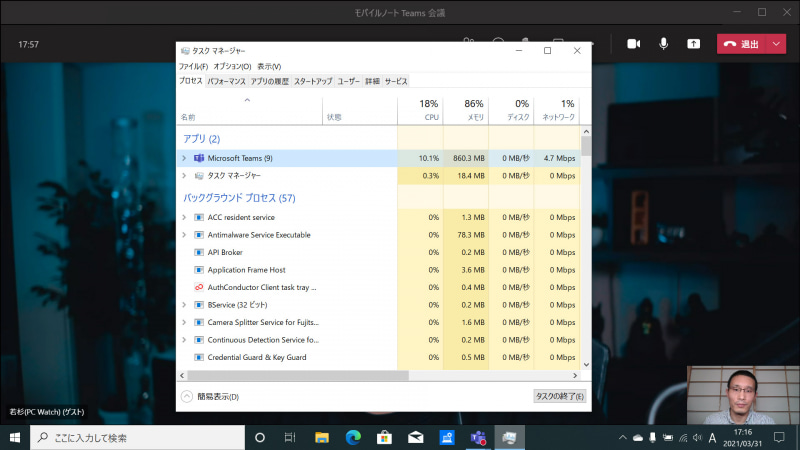Sort processes by CPU column
Viewport: 800px width, 450px height.
(x=420, y=110)
